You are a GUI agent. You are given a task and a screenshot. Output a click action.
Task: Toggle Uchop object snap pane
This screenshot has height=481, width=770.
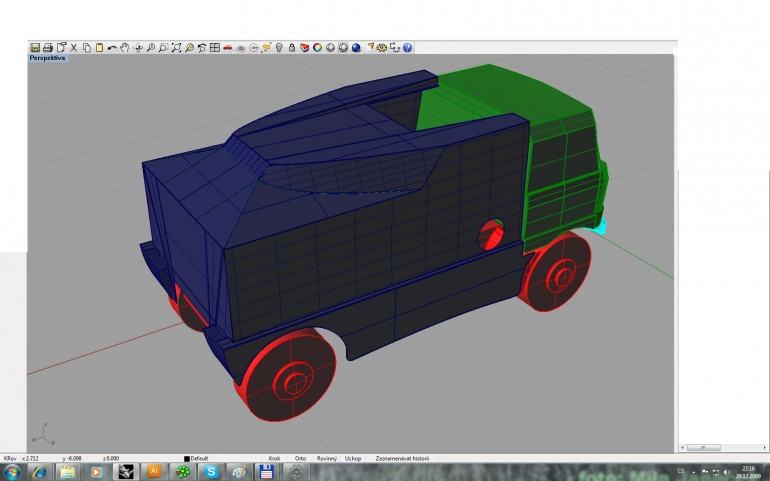[x=353, y=458]
